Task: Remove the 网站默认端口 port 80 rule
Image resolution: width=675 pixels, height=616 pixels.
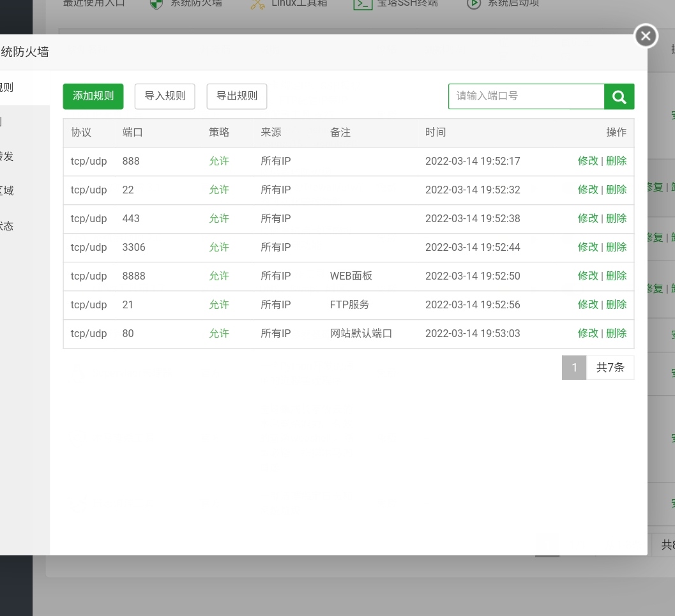Action: point(616,333)
